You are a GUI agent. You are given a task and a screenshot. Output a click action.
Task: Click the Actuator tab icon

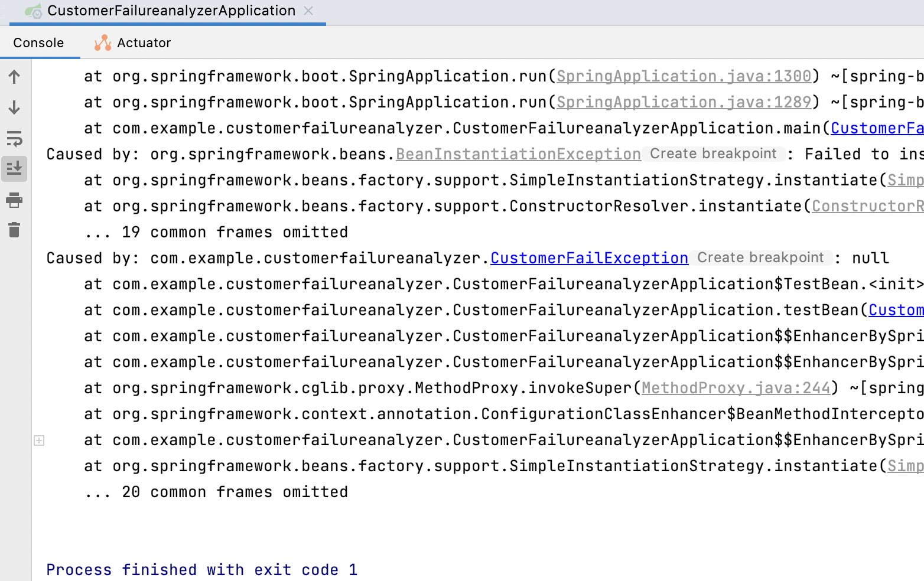[x=103, y=43]
